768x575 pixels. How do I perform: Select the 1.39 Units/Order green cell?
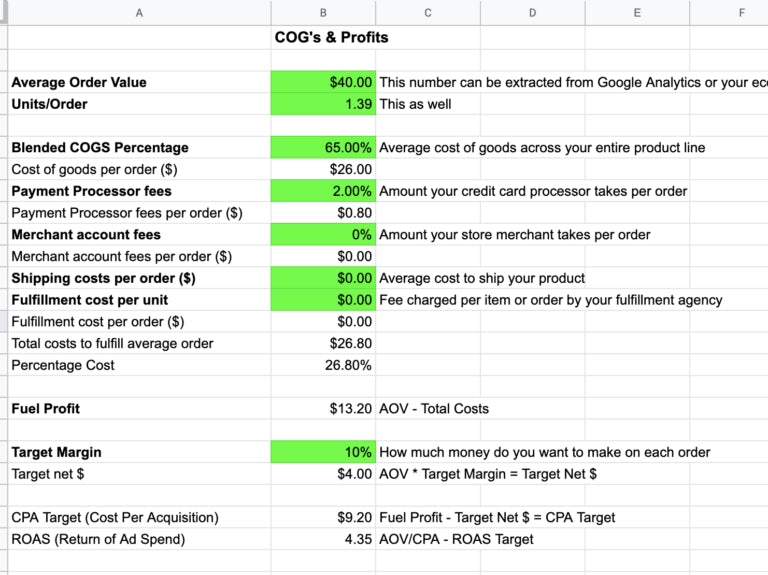(323, 104)
